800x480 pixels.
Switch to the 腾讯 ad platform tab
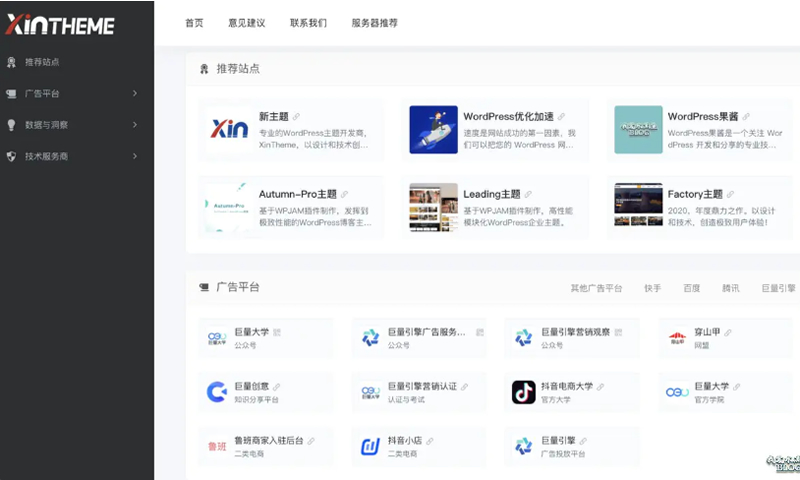point(731,288)
